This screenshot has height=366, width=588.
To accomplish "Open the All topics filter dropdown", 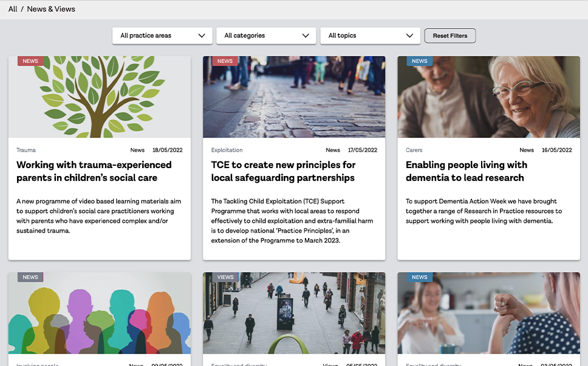I will pyautogui.click(x=370, y=36).
